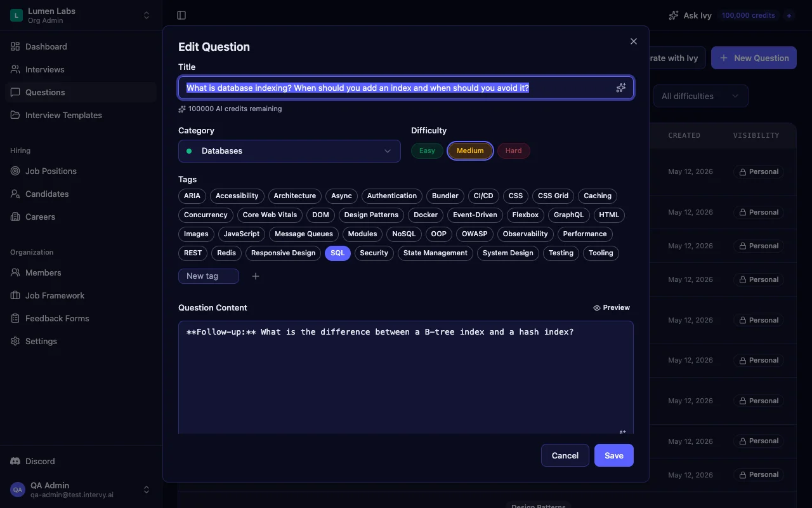This screenshot has height=508, width=812.
Task: Toggle the Core Web Vitals tag
Action: pyautogui.click(x=270, y=215)
